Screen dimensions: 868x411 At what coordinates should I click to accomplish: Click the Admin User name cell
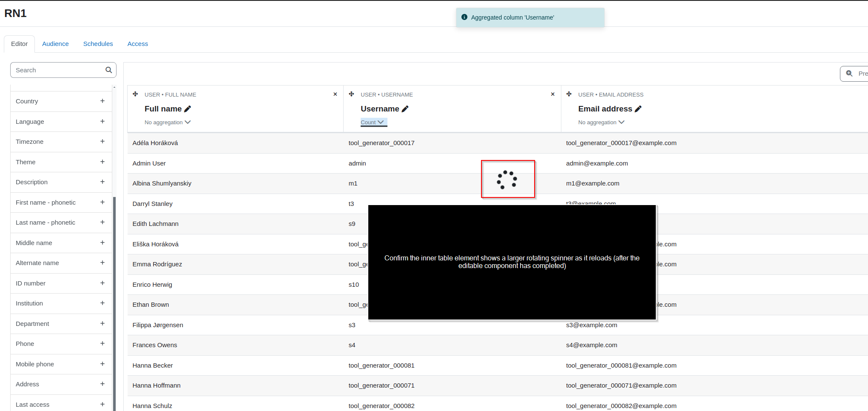[x=149, y=163]
